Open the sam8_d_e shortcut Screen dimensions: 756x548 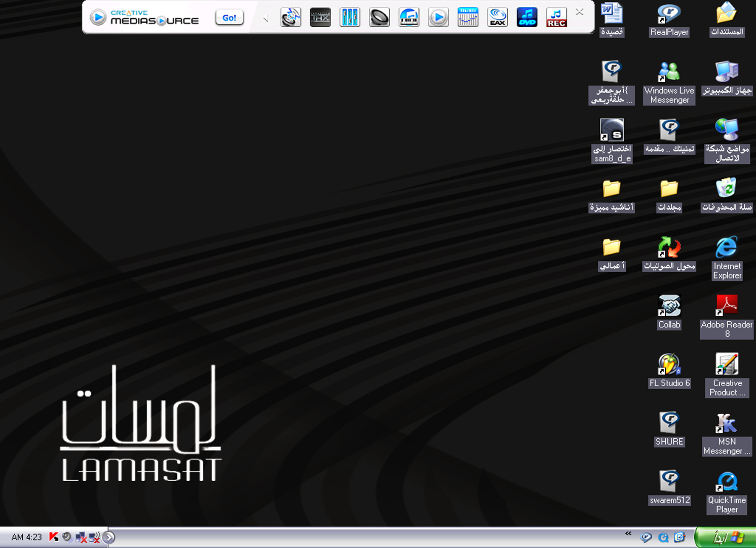point(612,141)
